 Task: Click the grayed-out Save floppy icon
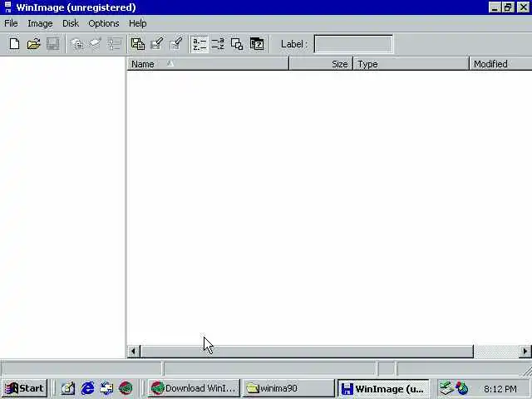pyautogui.click(x=52, y=44)
